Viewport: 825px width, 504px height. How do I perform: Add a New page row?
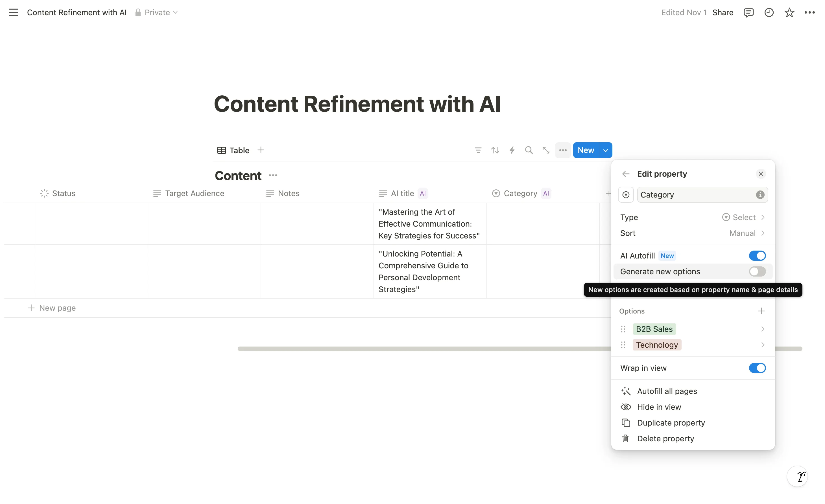point(57,308)
